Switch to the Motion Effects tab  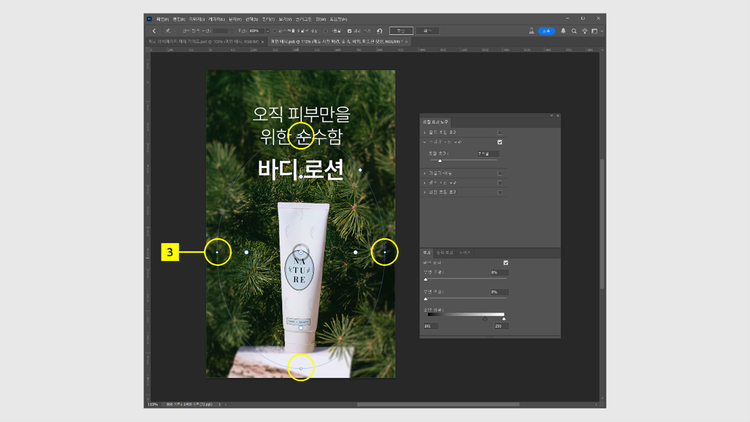[444, 253]
